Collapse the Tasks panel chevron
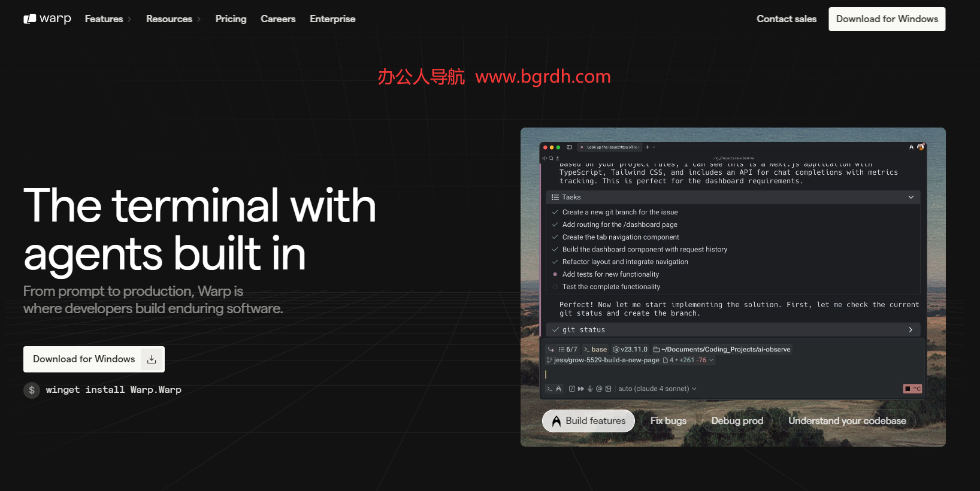The height and width of the screenshot is (491, 980). (x=911, y=197)
